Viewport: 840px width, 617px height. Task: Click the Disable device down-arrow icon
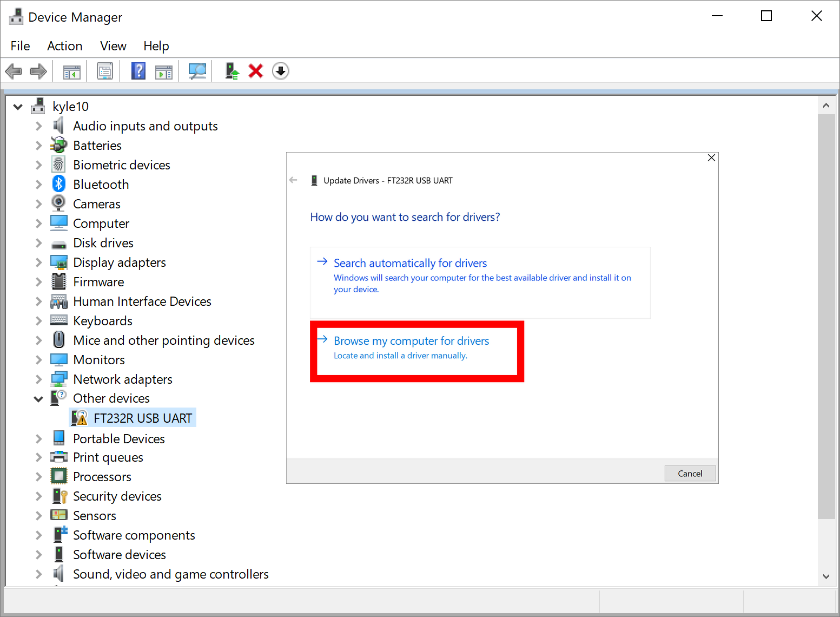[281, 71]
